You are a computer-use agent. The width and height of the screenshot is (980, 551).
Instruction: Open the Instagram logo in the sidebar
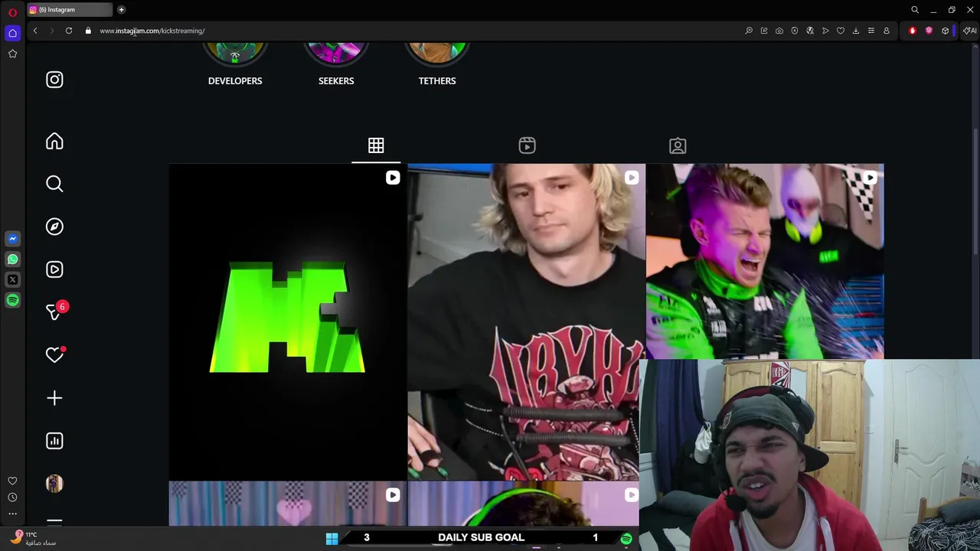coord(54,80)
